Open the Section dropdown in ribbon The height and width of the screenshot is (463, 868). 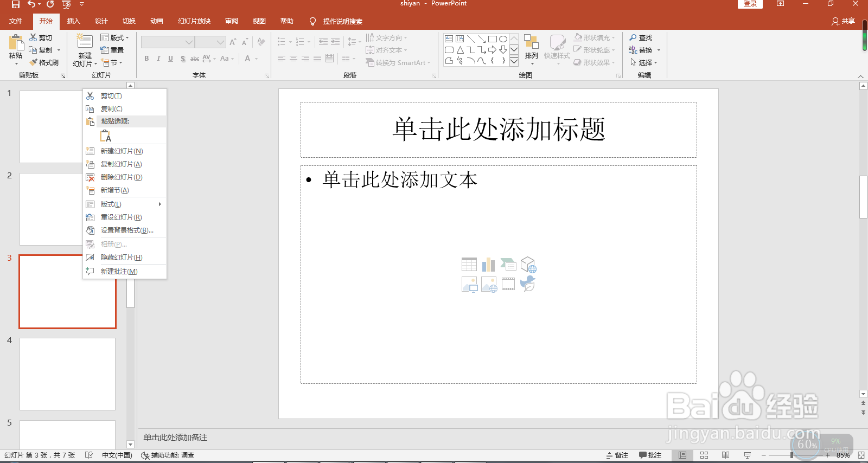click(x=112, y=62)
